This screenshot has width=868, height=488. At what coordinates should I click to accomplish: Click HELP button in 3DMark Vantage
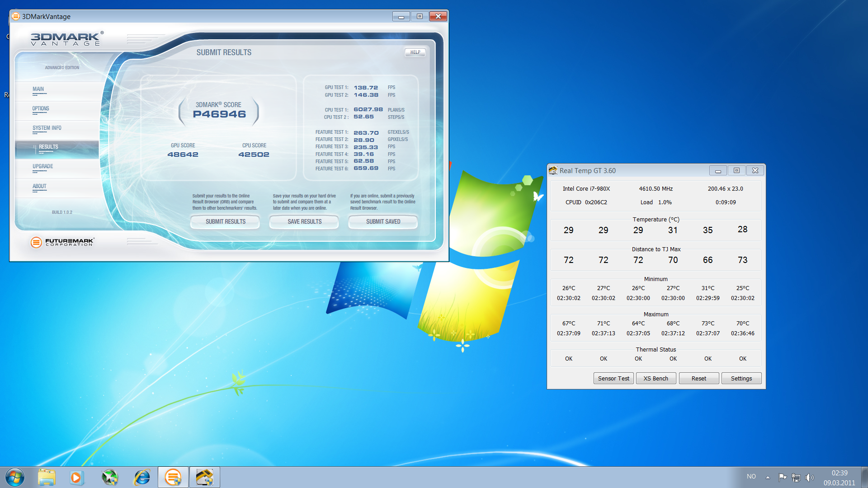click(415, 52)
